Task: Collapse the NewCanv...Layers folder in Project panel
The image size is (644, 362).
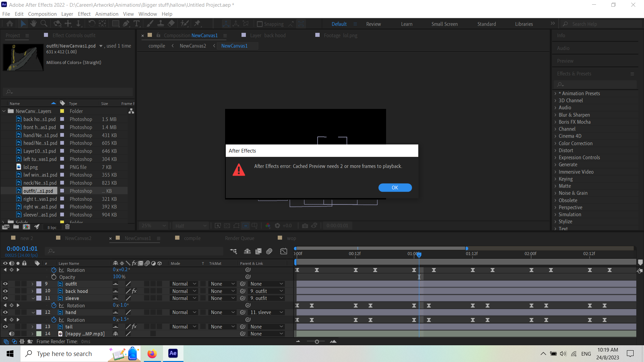Action: pos(4,111)
